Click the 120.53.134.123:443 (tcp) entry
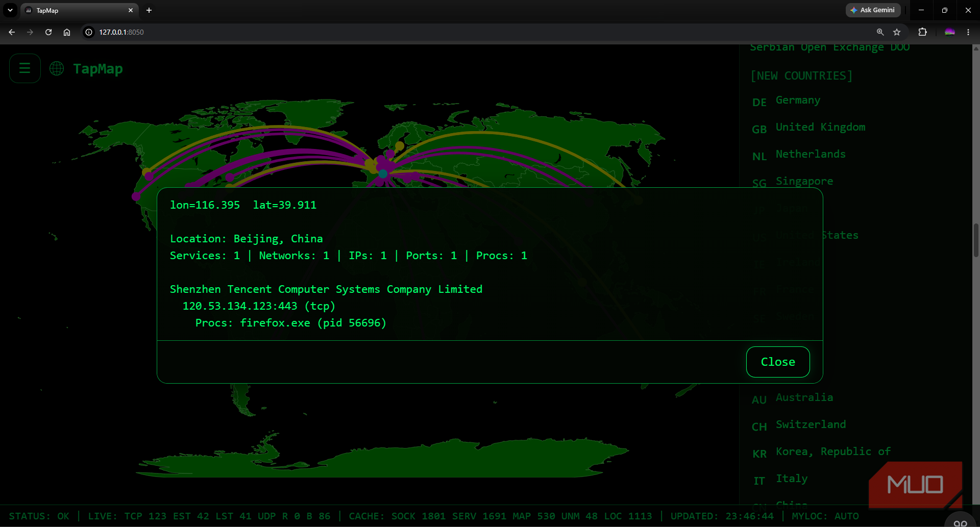Screen dimensions: 980x527 259,306
